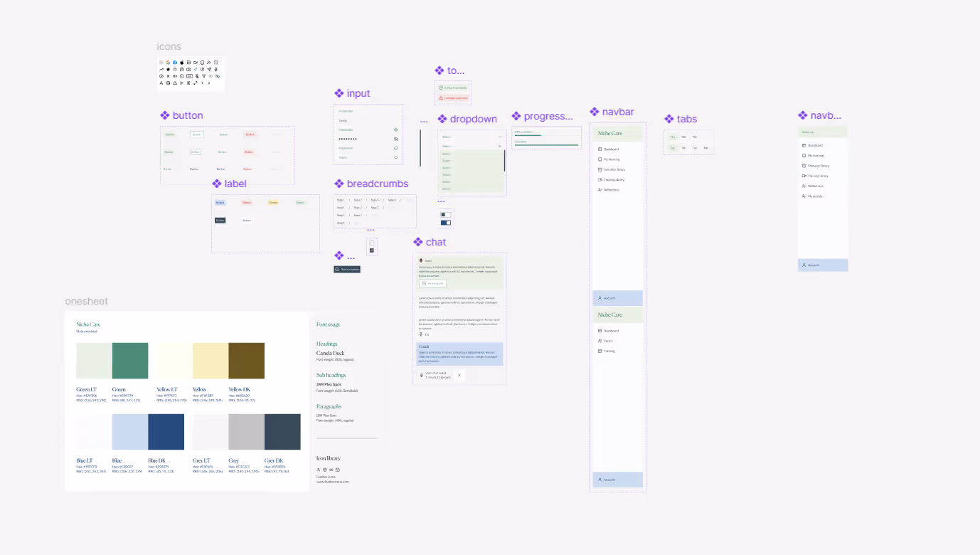
Task: Click the alert triangle icon in icons frame
Action: (x=175, y=83)
